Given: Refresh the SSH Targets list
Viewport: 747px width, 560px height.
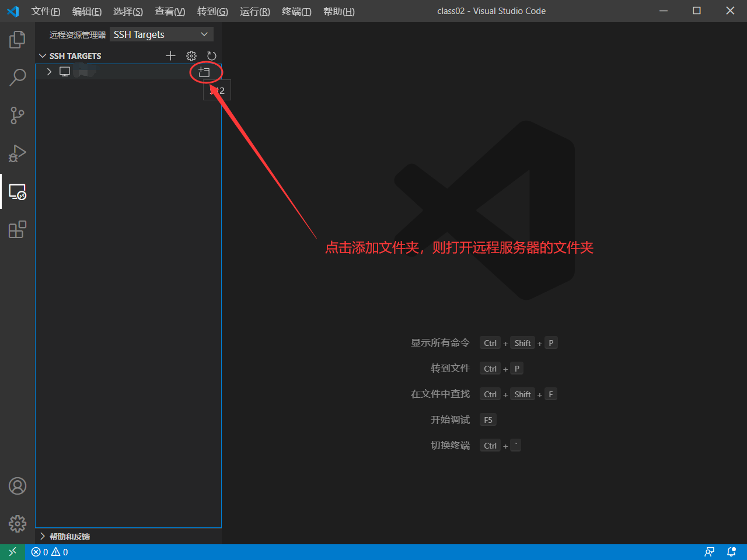Looking at the screenshot, I should 212,56.
